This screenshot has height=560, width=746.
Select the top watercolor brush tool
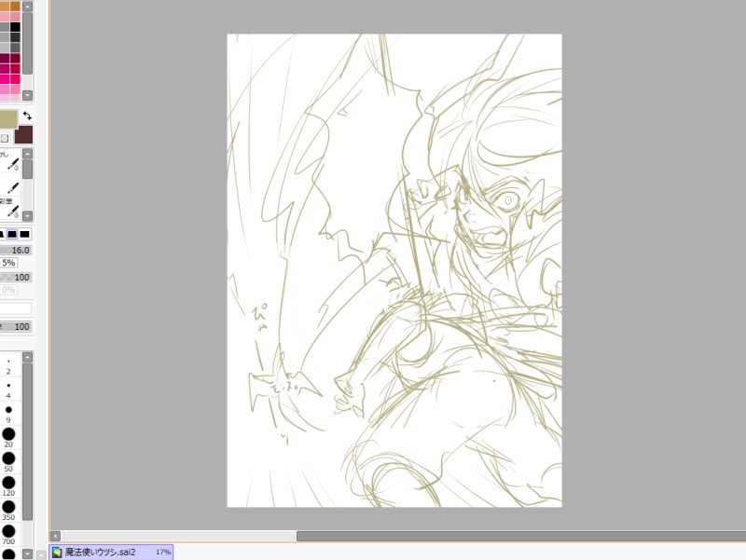(10, 161)
